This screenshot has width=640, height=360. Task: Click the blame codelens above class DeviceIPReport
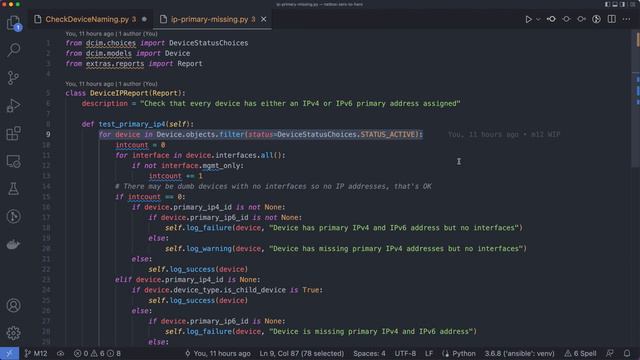(x=111, y=84)
